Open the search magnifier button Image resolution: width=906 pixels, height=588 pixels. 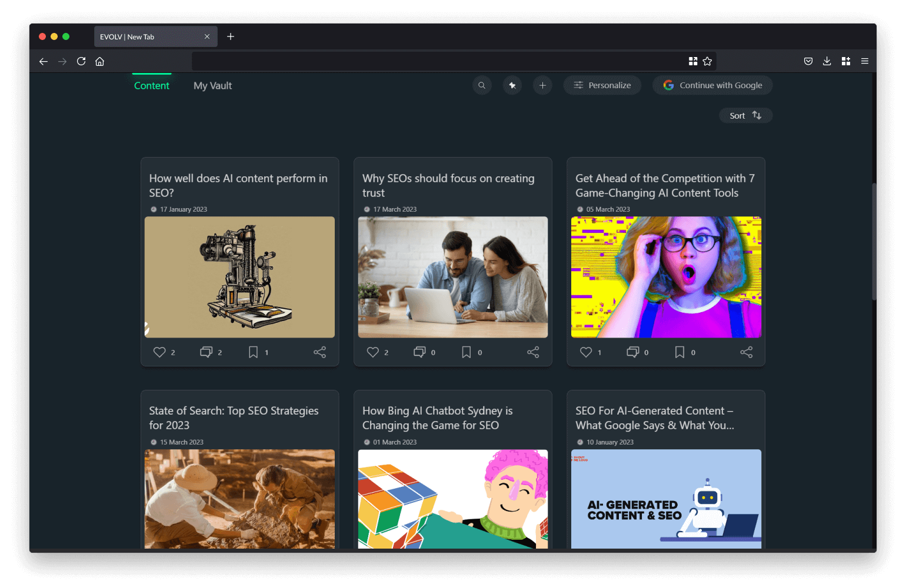pos(482,85)
